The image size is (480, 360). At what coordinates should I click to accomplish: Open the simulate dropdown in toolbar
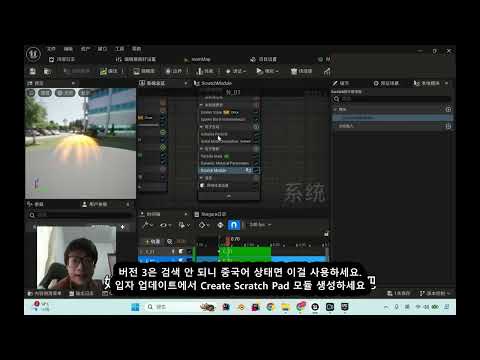click(267, 71)
